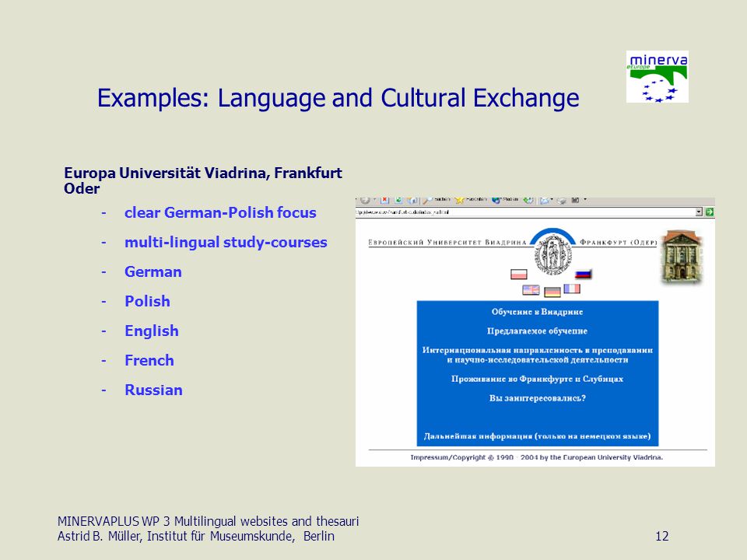Click the Stop icon in browser toolbar
The image size is (747, 560).
(x=385, y=201)
